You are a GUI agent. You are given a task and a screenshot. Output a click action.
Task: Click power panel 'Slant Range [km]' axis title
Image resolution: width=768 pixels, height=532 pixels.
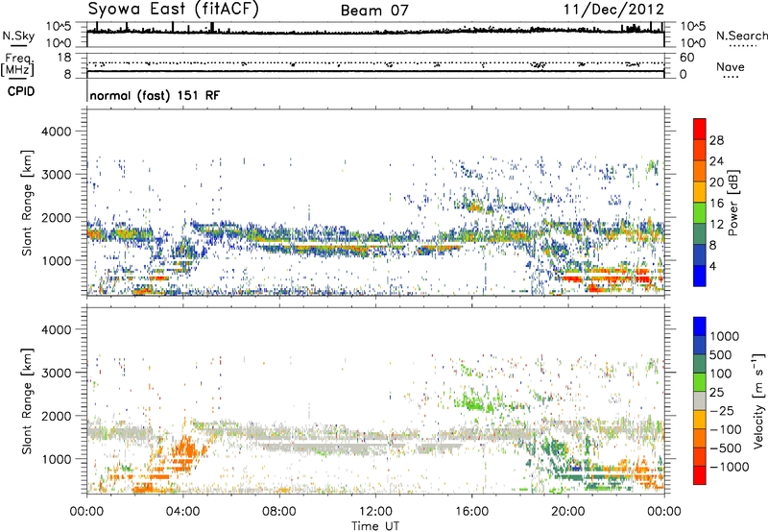[27, 203]
